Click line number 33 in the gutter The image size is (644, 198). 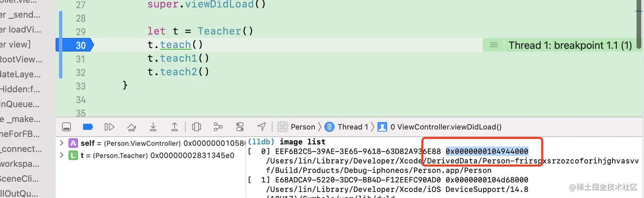tap(80, 86)
